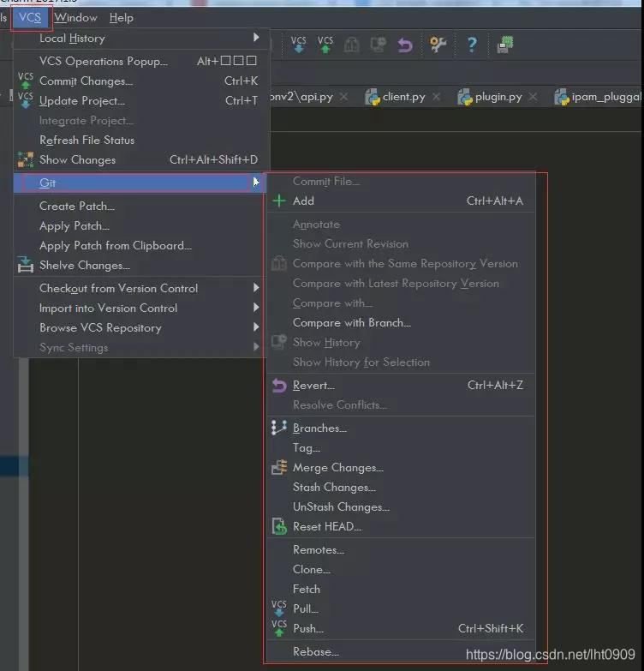Choose Stash Changes

(401, 487)
